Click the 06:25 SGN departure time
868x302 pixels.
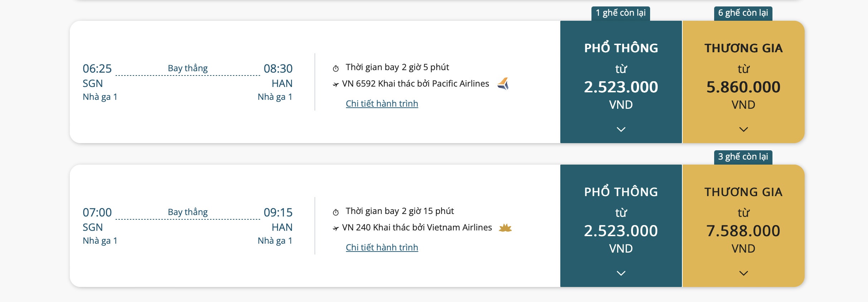[97, 68]
